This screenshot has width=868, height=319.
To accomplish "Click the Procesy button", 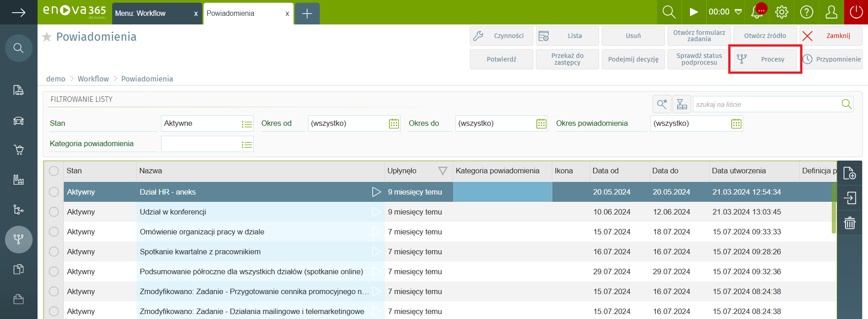I will (x=765, y=59).
